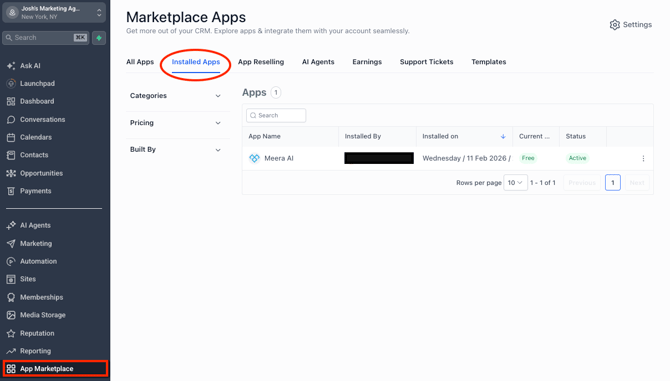Click the Installed on sort arrow

coord(503,137)
